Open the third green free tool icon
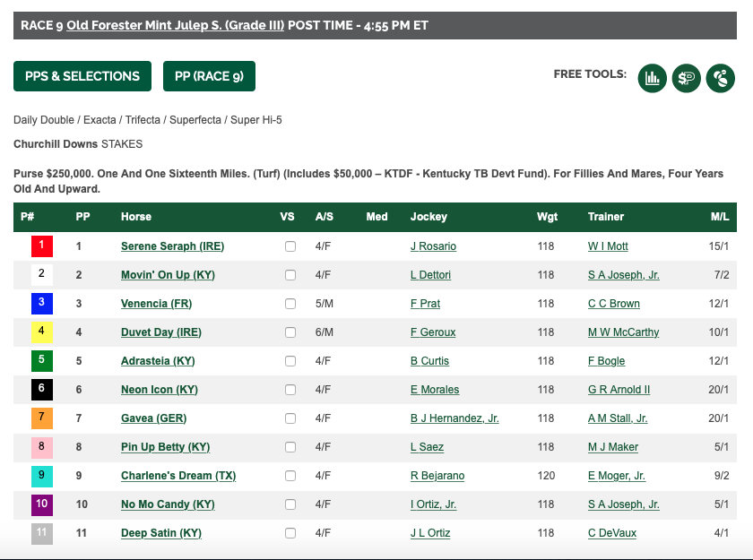This screenshot has height=560, width=753. (x=721, y=78)
